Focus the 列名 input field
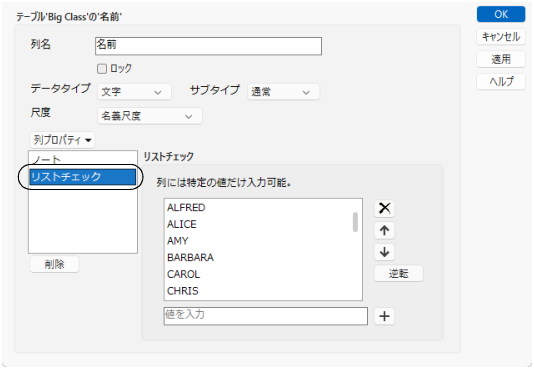This screenshot has width=534, height=369. 208,46
